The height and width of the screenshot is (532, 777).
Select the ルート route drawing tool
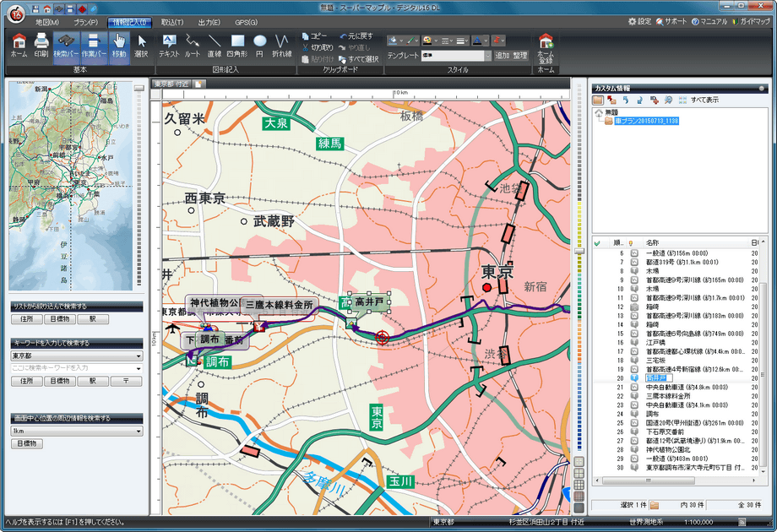coord(193,46)
